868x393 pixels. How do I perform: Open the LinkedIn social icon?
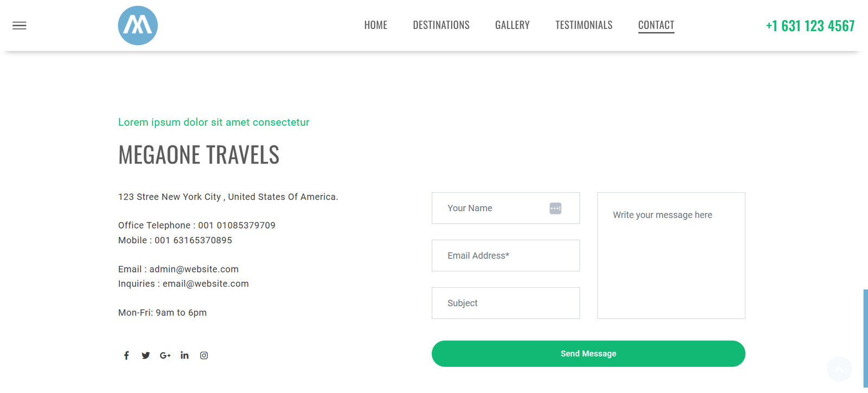click(184, 355)
